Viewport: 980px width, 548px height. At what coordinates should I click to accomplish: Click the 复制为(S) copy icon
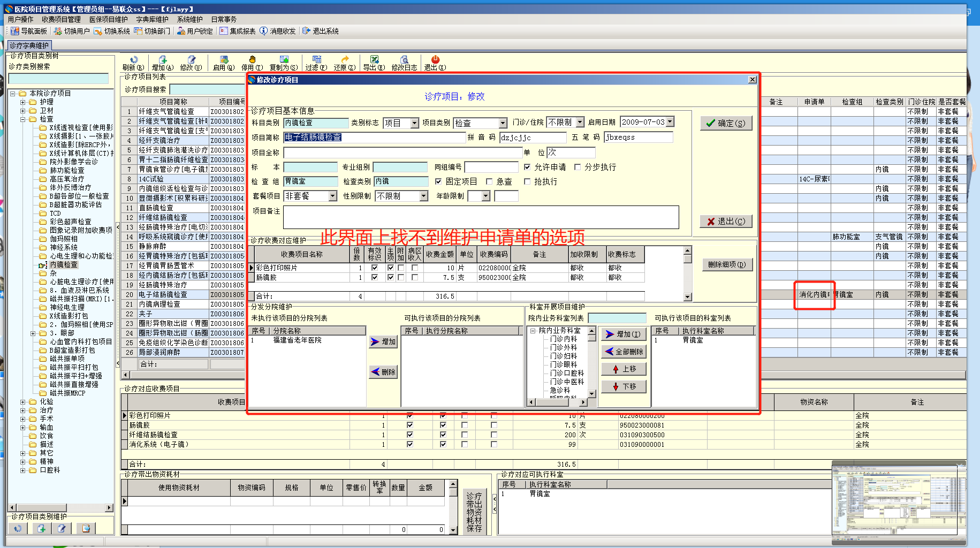(284, 59)
